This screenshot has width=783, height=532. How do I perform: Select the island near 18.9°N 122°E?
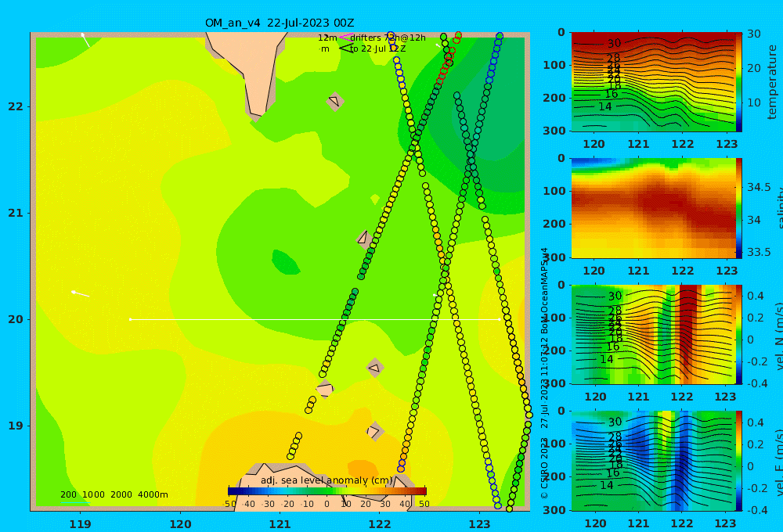click(374, 431)
